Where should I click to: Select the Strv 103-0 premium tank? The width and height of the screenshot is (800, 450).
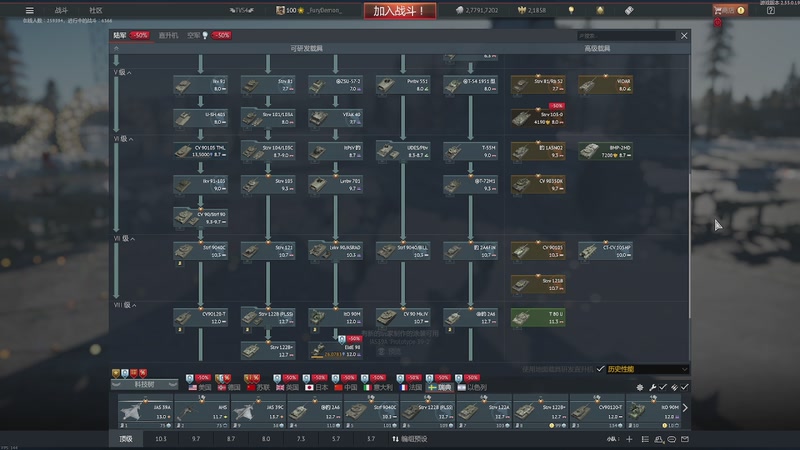(x=538, y=118)
